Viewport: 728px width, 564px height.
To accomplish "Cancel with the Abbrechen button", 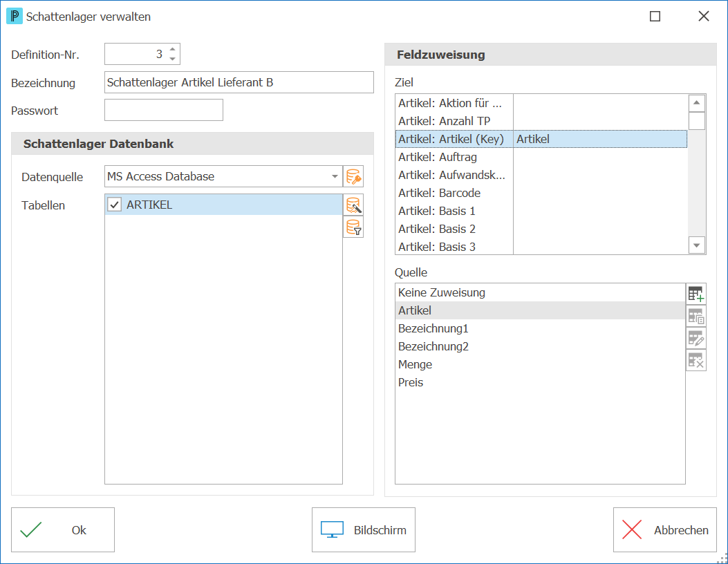I will (665, 529).
